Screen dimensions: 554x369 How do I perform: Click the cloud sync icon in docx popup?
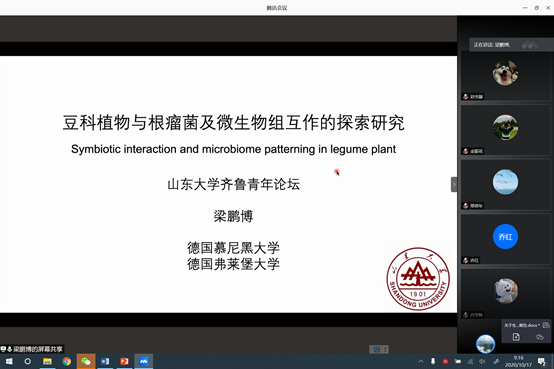point(539,337)
